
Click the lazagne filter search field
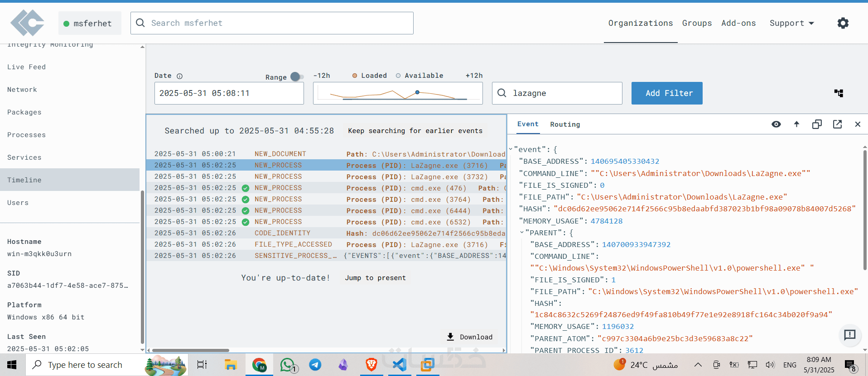[x=557, y=93]
